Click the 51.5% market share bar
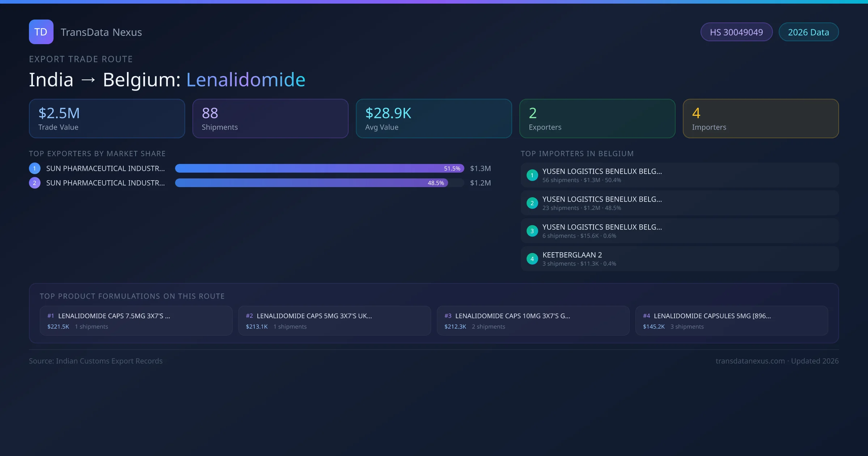Image resolution: width=868 pixels, height=456 pixels. click(319, 168)
